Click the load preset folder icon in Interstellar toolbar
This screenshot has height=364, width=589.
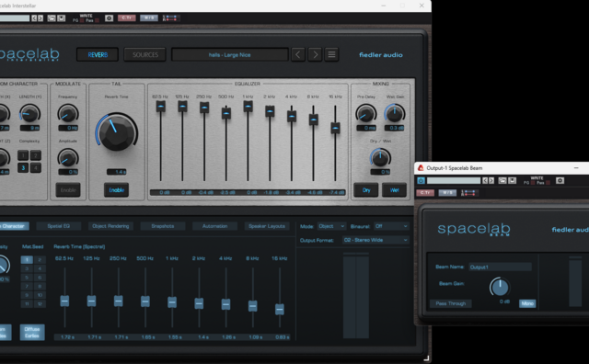tap(52, 18)
